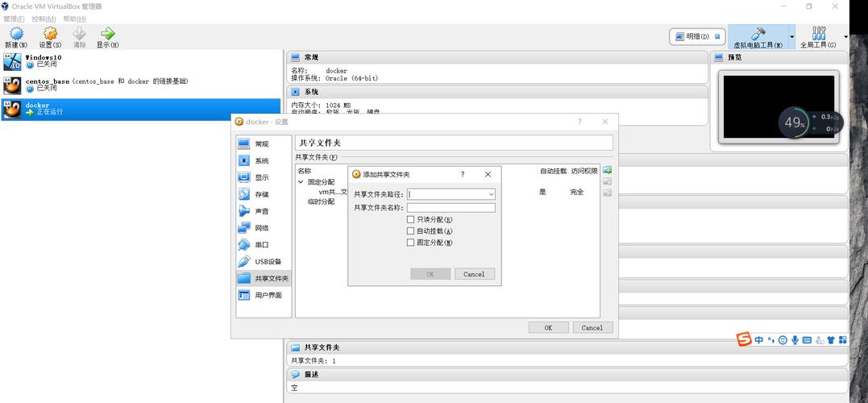Open dropdown arrow beside 虚拟电脑工具

[x=791, y=36]
